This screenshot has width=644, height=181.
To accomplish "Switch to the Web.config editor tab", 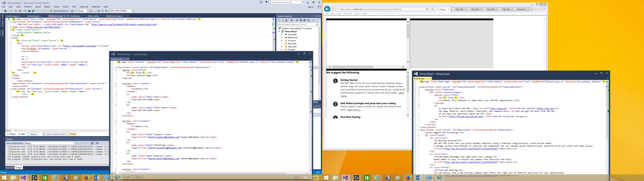I will click(93, 16).
